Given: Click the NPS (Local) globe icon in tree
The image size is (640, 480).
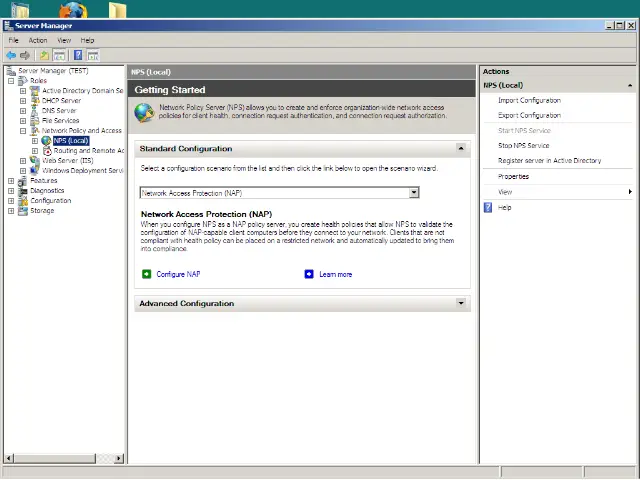Looking at the screenshot, I should [47, 141].
